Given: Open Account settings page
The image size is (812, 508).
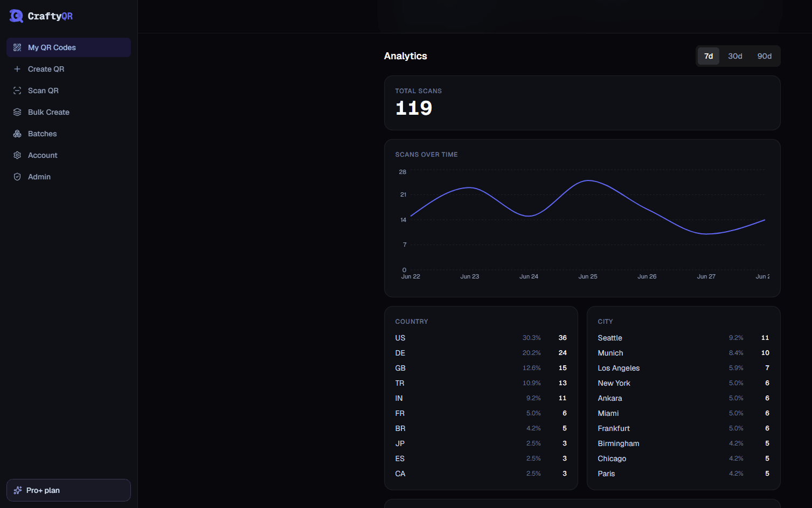Looking at the screenshot, I should pos(68,155).
